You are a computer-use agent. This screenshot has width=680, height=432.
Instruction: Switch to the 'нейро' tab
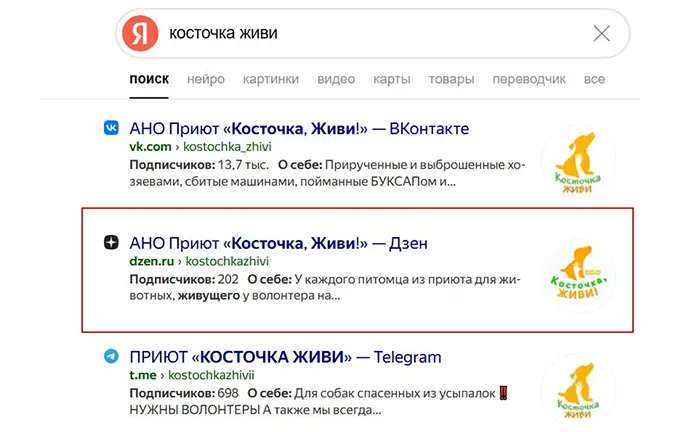(x=206, y=79)
